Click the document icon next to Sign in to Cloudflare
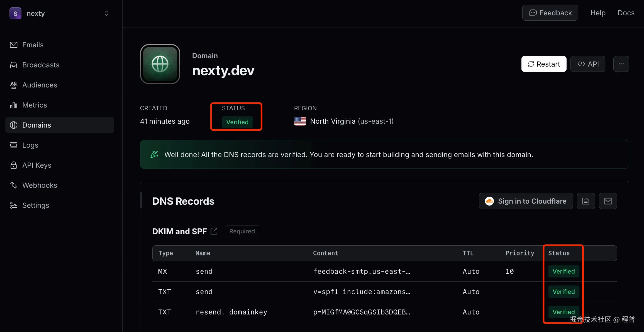 [x=586, y=201]
